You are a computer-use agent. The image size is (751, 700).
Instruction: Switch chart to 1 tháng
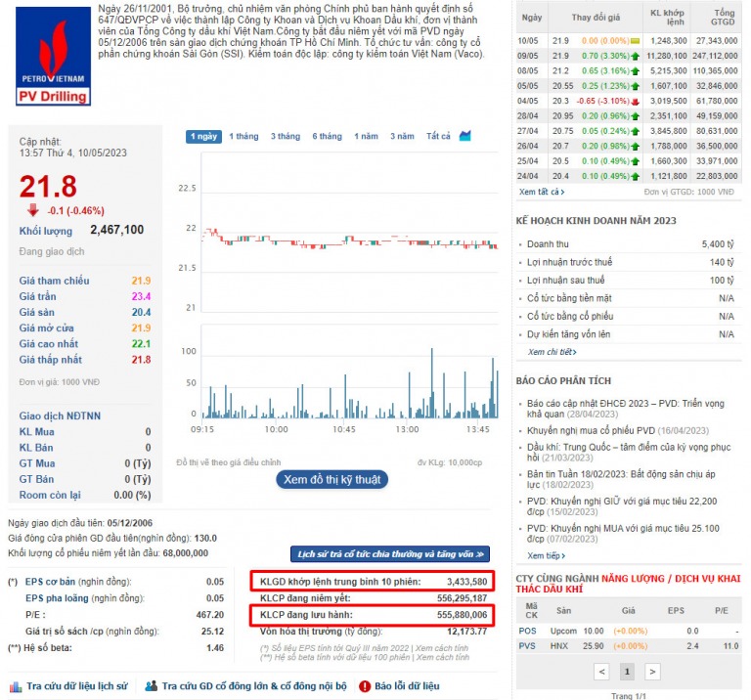(243, 137)
